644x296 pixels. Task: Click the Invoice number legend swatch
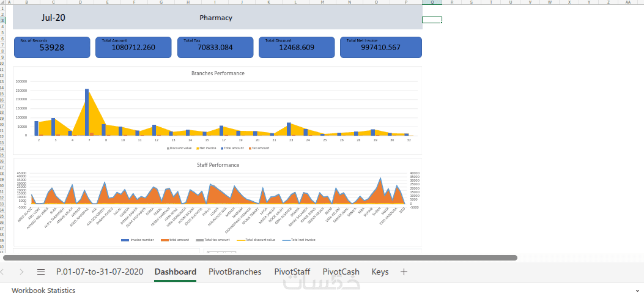pyautogui.click(x=125, y=240)
